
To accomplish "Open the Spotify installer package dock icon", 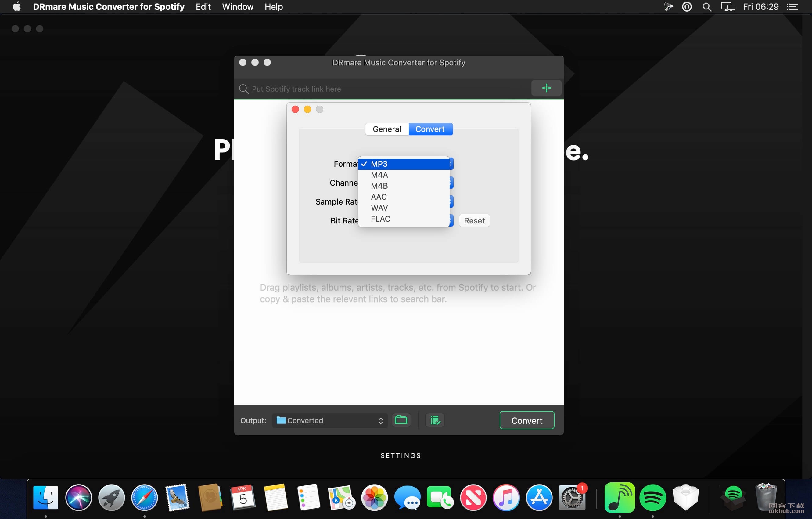I will pyautogui.click(x=733, y=497).
